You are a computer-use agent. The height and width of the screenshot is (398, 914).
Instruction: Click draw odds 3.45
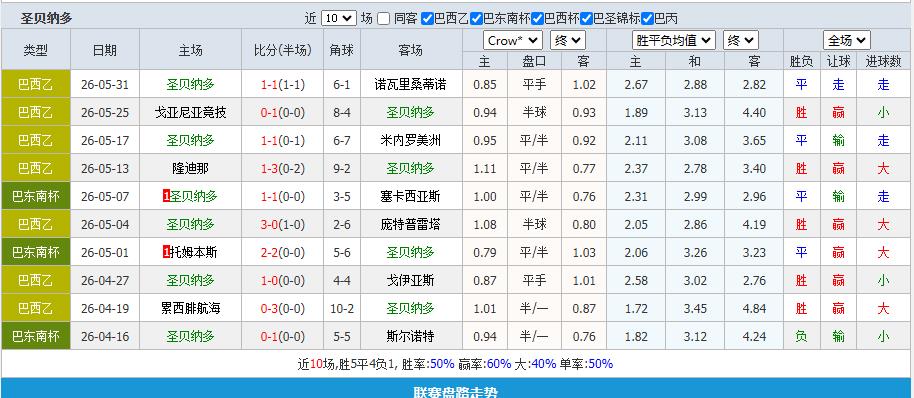pos(695,309)
